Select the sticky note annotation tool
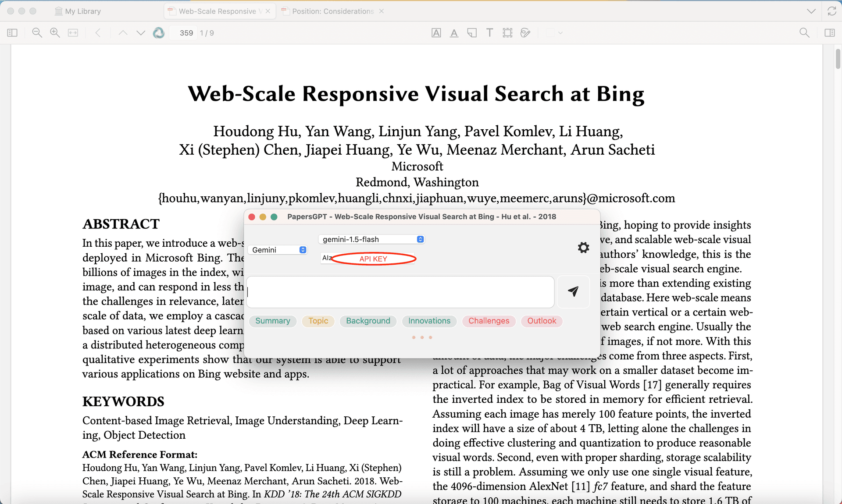842x504 pixels. click(472, 33)
